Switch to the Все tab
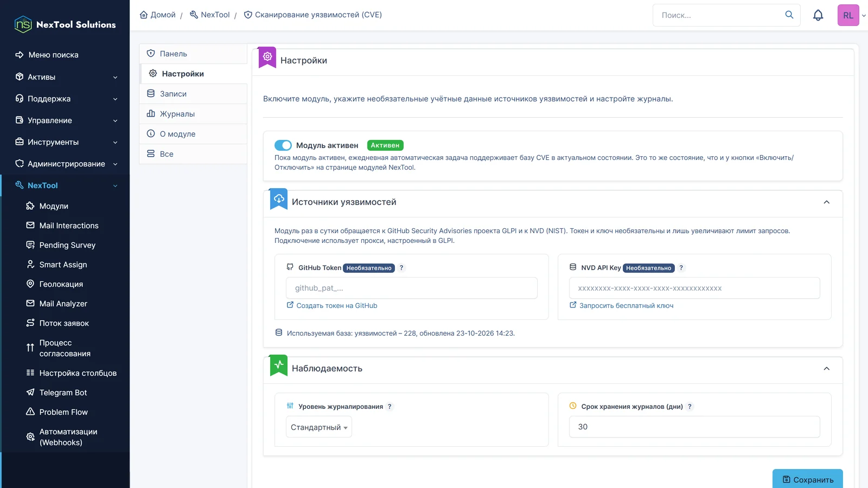868x488 pixels. (193, 154)
